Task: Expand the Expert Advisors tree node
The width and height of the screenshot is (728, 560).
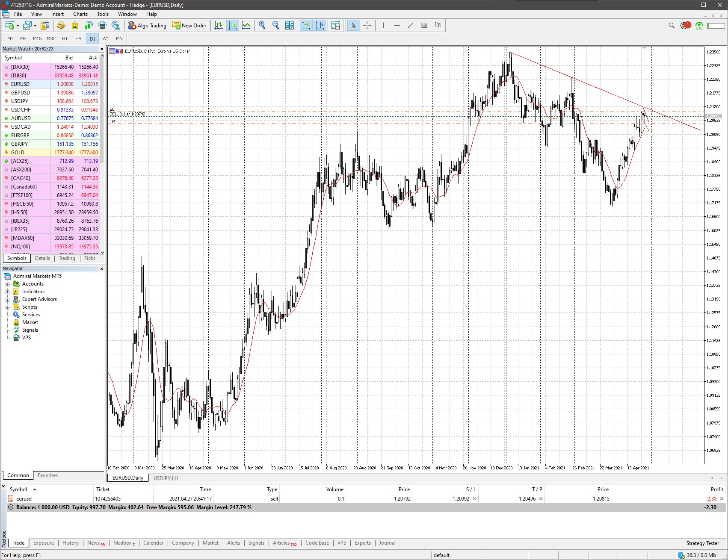Action: (x=7, y=300)
